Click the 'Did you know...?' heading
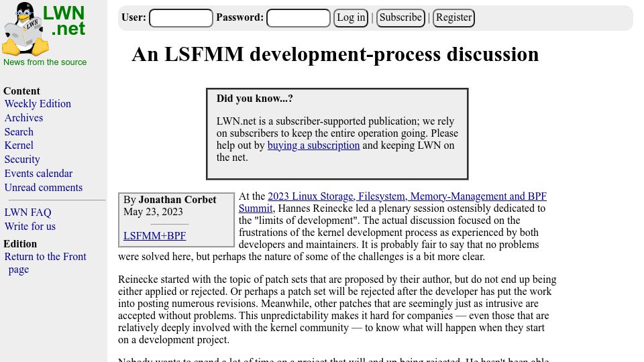 coord(255,99)
